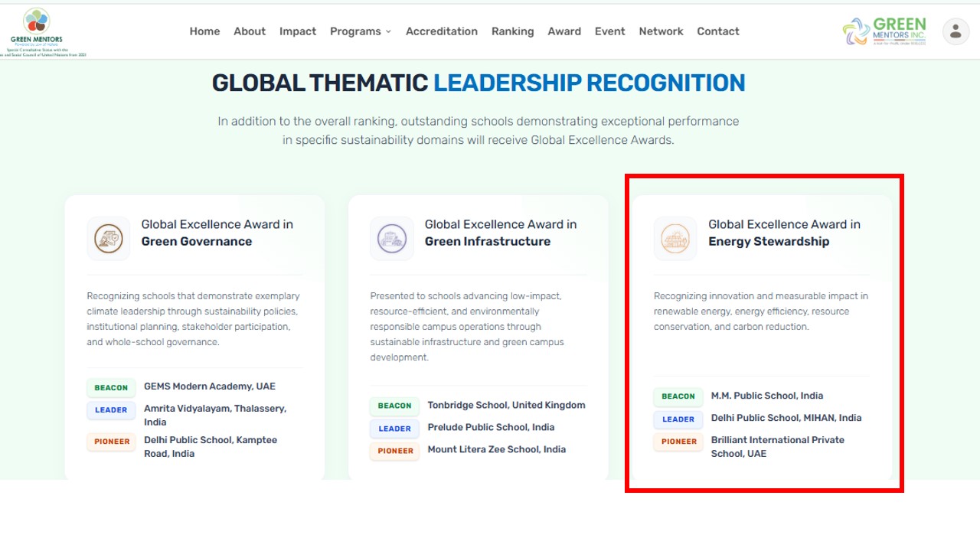
Task: Select Delhi Public School, MIHAN, India text
Action: pyautogui.click(x=786, y=418)
